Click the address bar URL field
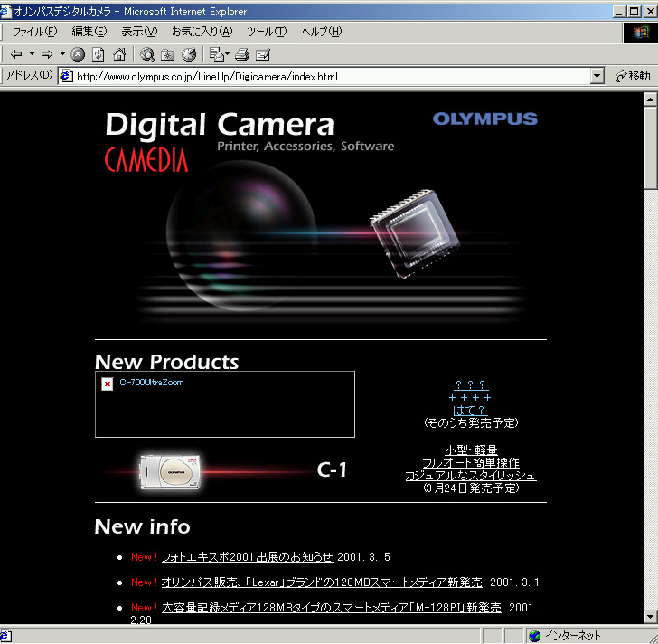Screen dimensions: 658x644 click(332, 77)
